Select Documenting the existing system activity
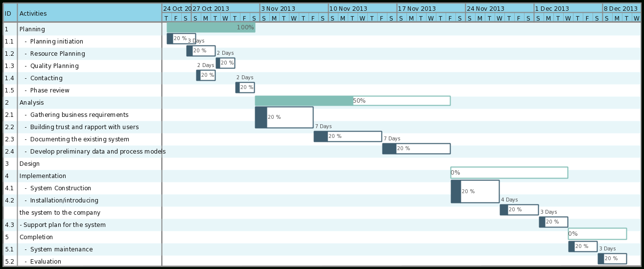 [80, 139]
